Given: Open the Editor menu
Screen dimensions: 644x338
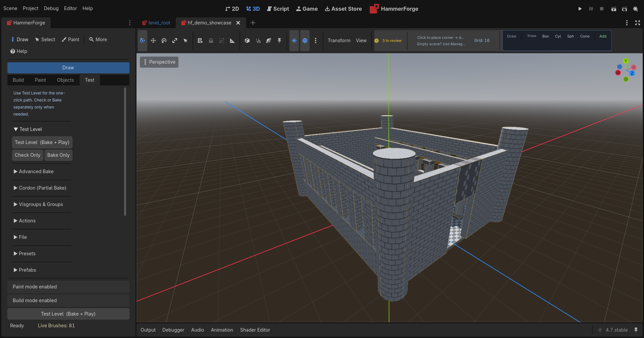Looking at the screenshot, I should pos(70,8).
